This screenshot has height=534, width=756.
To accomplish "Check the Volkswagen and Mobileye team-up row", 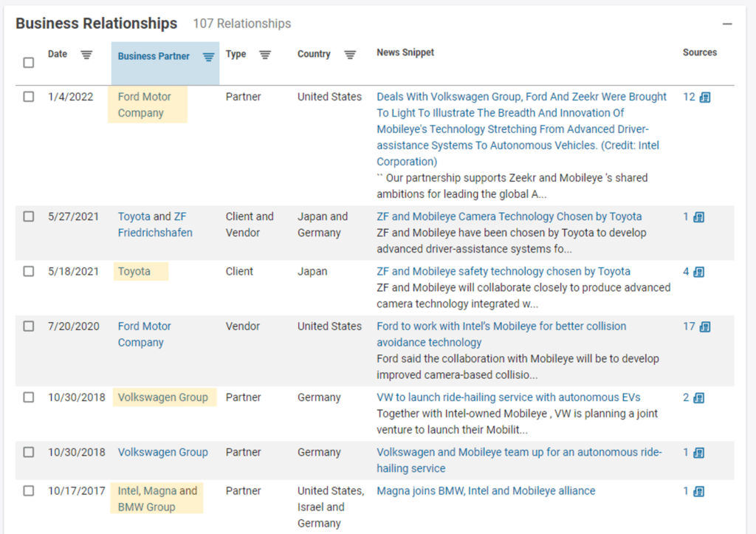I will pos(29,452).
